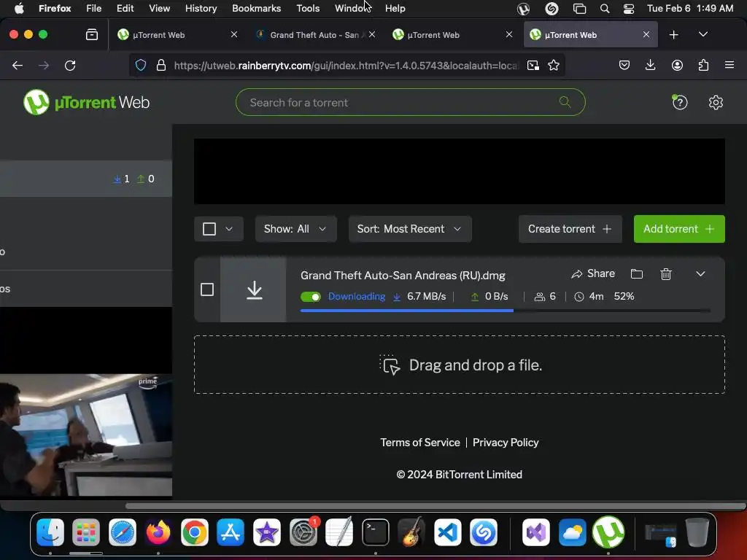This screenshot has height=560, width=747.
Task: Open Privacy Policy link
Action: 506,443
